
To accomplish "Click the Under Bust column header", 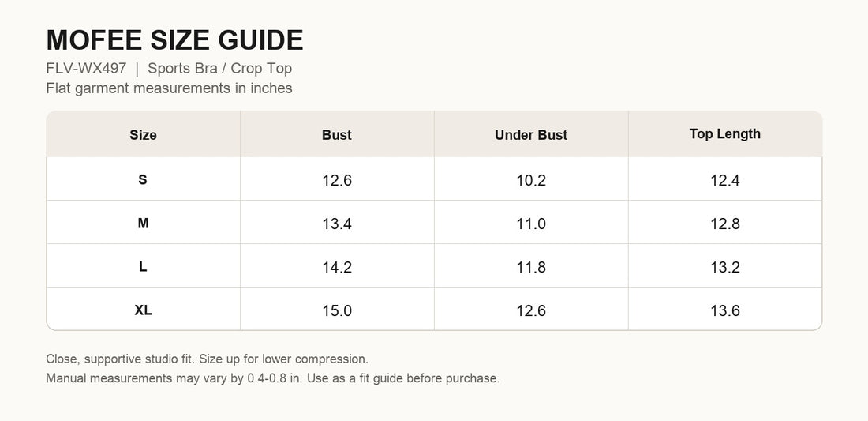I will coord(531,134).
